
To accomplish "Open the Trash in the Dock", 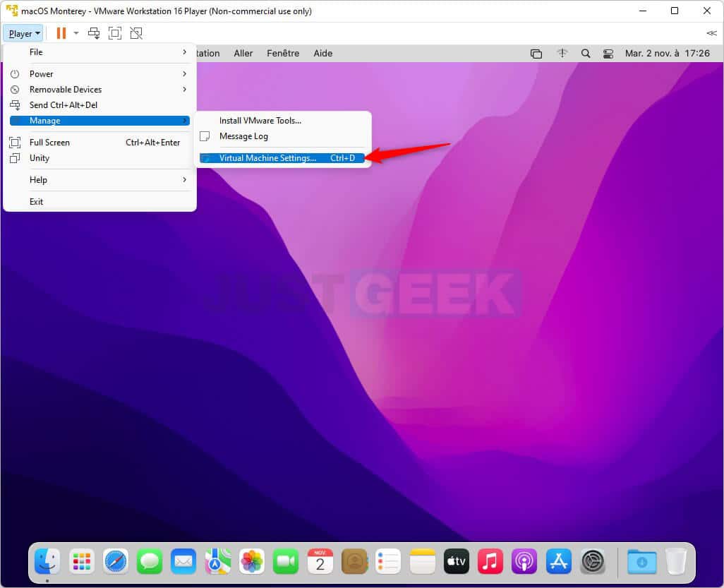I will (676, 561).
